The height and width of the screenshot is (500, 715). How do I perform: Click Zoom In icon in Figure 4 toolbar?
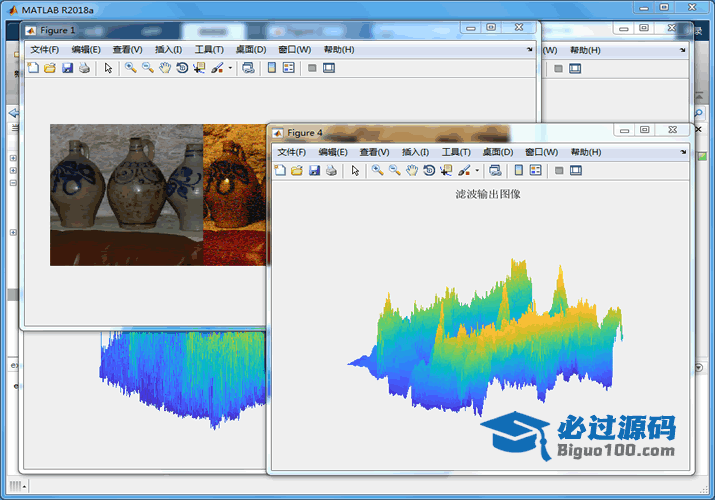[377, 171]
